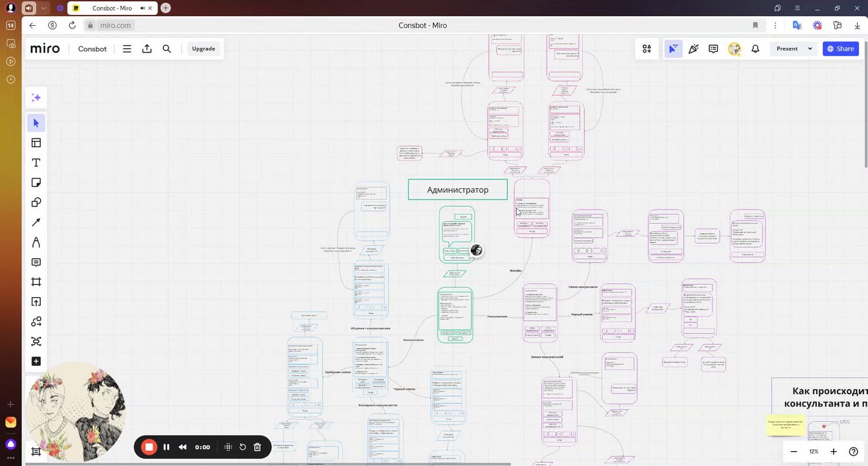Open a new browser tab
This screenshot has width=868, height=466.
166,8
